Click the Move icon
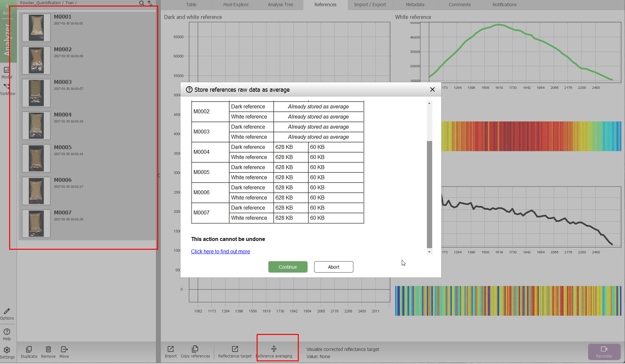Viewport: 625px width, 364px height. pos(64,349)
